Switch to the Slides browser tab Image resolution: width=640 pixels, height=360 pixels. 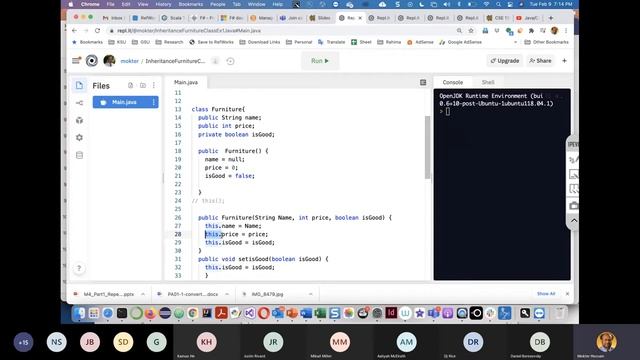(x=320, y=18)
